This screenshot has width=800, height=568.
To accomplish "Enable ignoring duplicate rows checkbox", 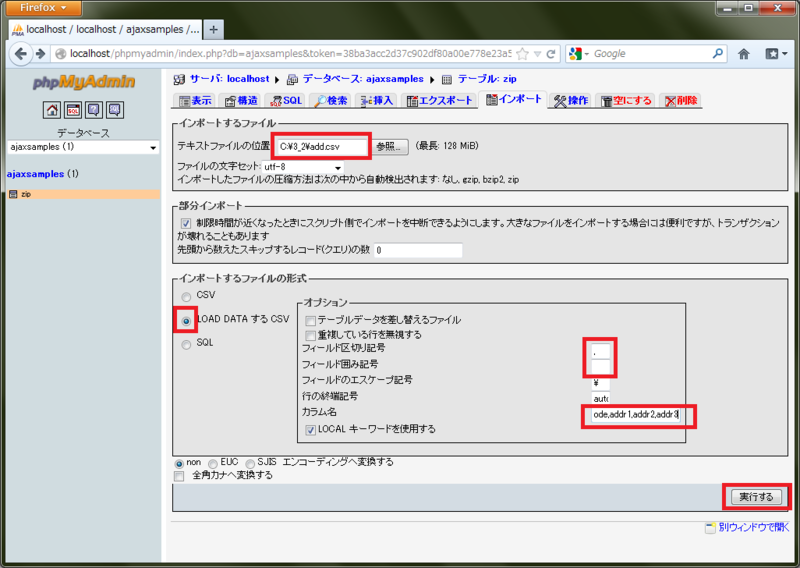I will click(310, 335).
